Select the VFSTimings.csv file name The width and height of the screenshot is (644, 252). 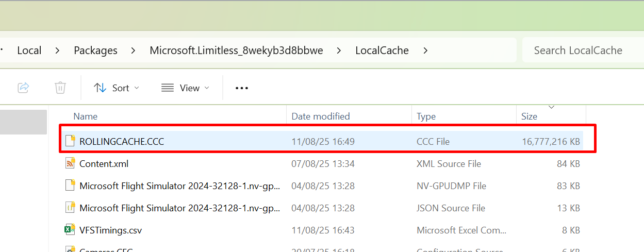click(110, 230)
